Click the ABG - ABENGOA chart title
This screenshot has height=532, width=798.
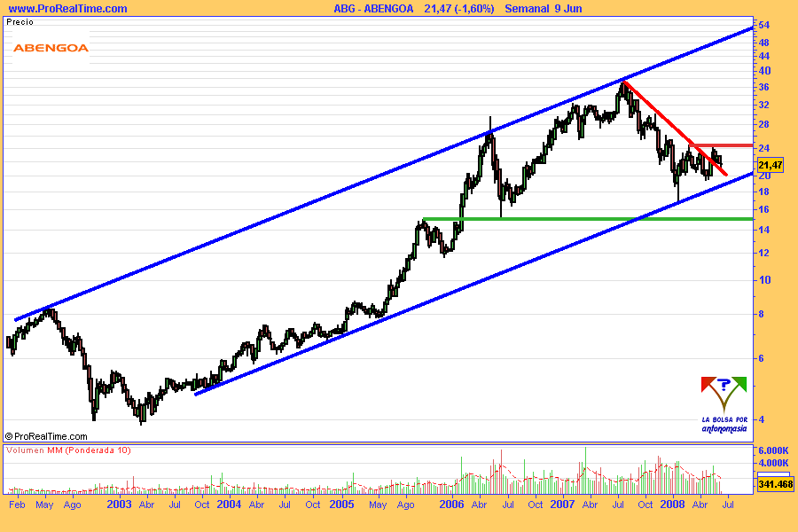click(373, 9)
